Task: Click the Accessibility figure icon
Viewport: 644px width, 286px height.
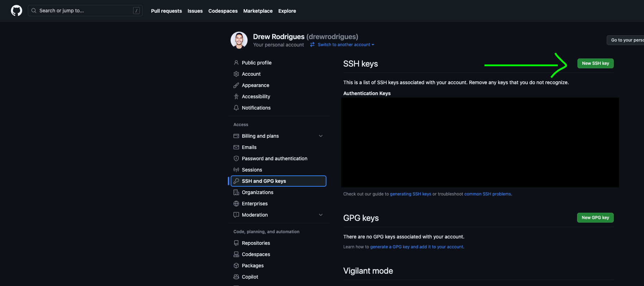Action: tap(236, 97)
